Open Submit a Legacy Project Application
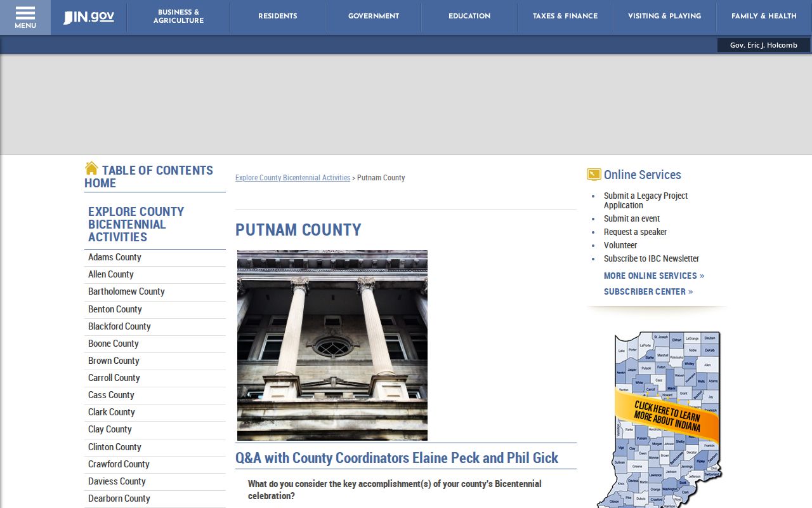Image resolution: width=812 pixels, height=508 pixels. click(646, 201)
